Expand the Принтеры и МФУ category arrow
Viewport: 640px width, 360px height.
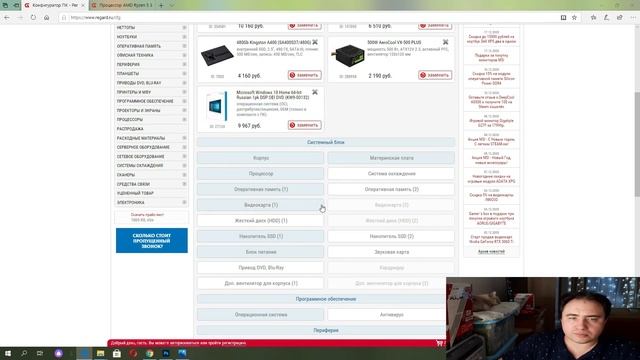point(184,92)
